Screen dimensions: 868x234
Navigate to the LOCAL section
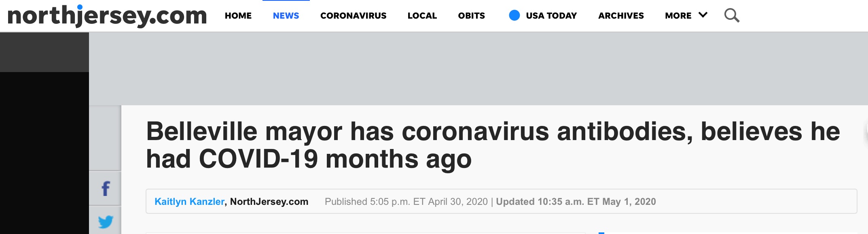pos(422,16)
